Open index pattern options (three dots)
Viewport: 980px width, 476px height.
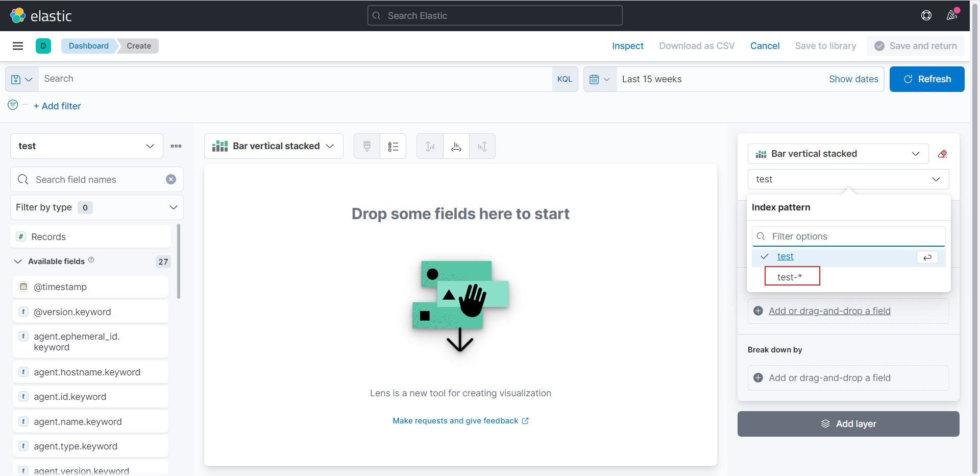point(176,146)
